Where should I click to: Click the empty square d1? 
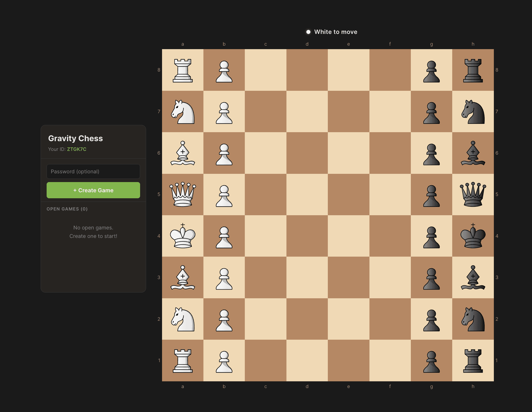coord(307,360)
